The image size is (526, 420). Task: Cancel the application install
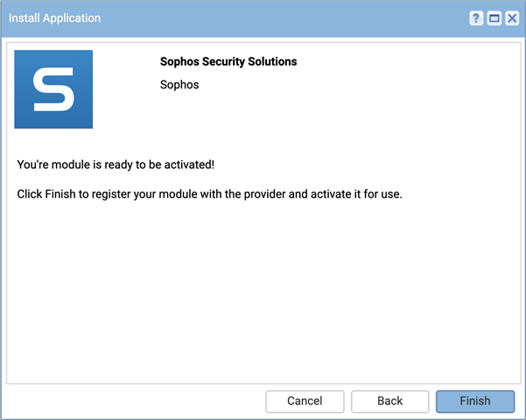tap(305, 402)
